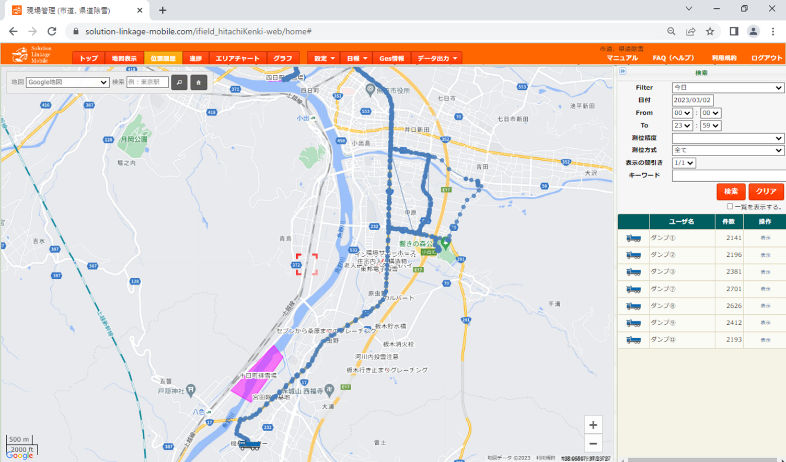Click the map search magnifier button

(x=179, y=82)
